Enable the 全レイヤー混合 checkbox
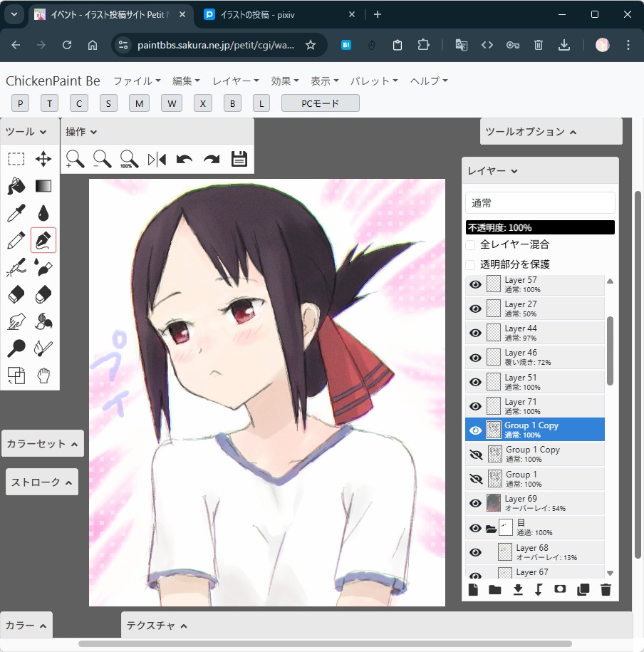 click(471, 245)
